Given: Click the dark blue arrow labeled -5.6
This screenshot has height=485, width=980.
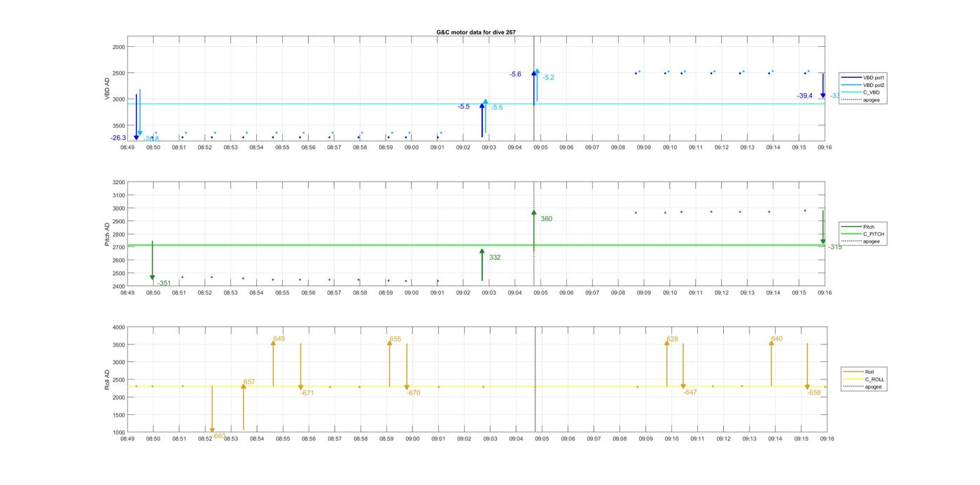Looking at the screenshot, I should (x=533, y=87).
